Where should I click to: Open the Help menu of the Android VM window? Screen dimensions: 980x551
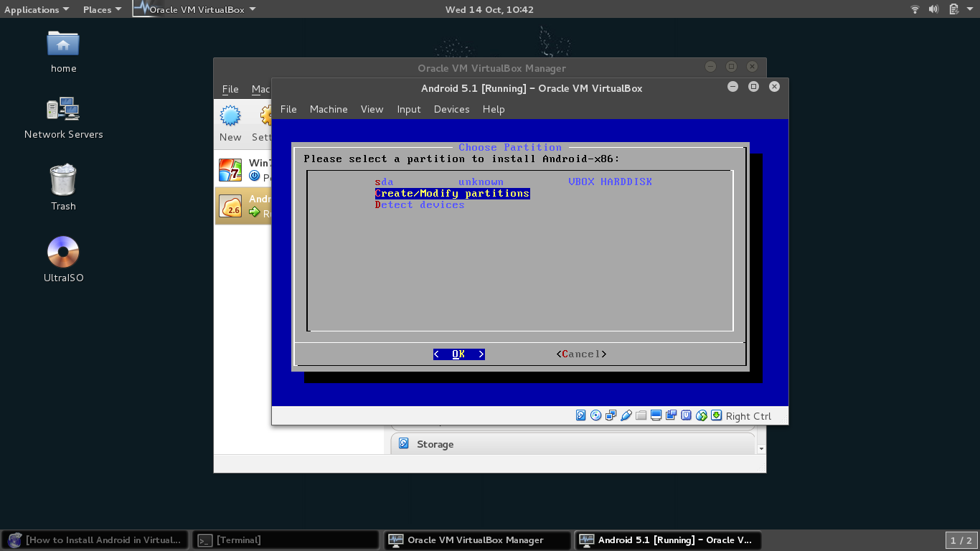tap(494, 109)
